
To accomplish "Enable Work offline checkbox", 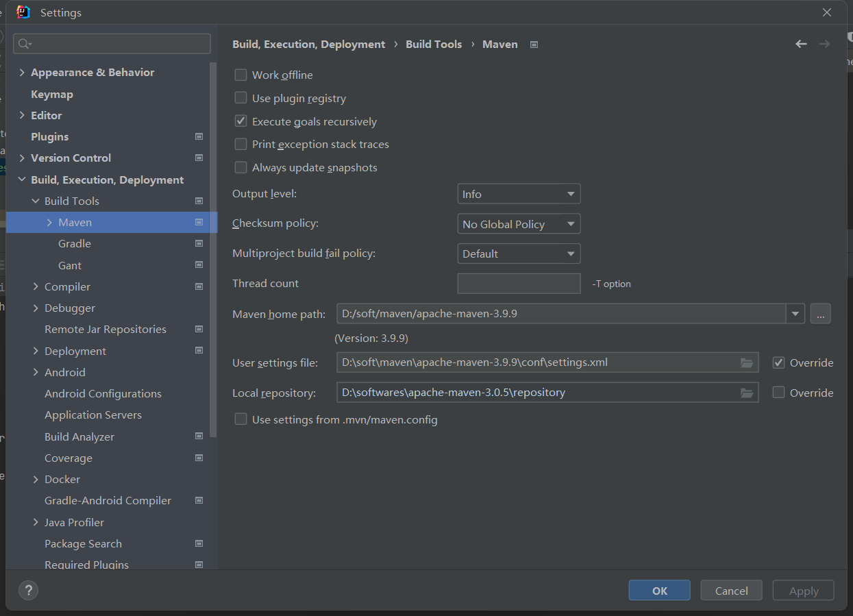I will click(240, 75).
